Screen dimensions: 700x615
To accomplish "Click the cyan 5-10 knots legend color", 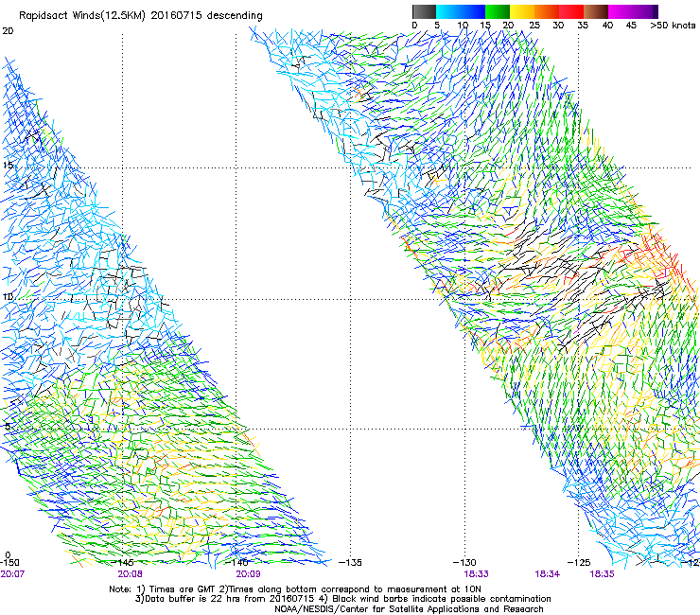I will [448, 11].
